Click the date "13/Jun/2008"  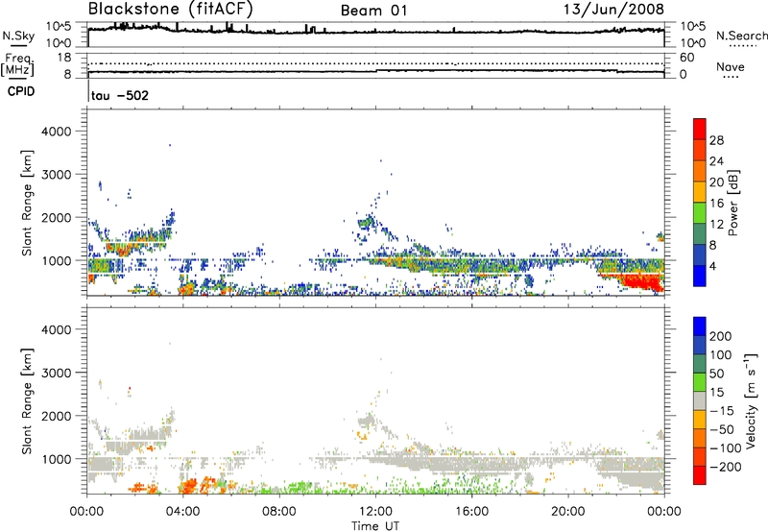(x=613, y=9)
